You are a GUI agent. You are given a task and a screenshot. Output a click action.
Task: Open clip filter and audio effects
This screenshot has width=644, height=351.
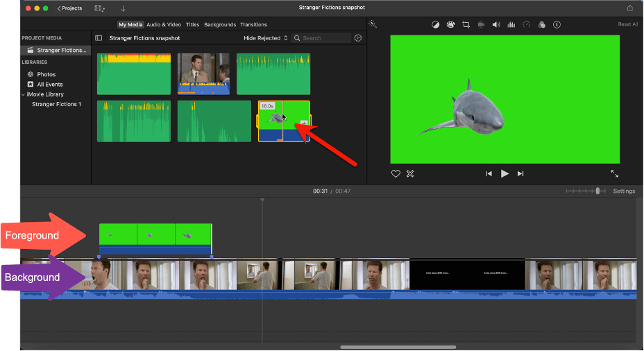click(542, 25)
